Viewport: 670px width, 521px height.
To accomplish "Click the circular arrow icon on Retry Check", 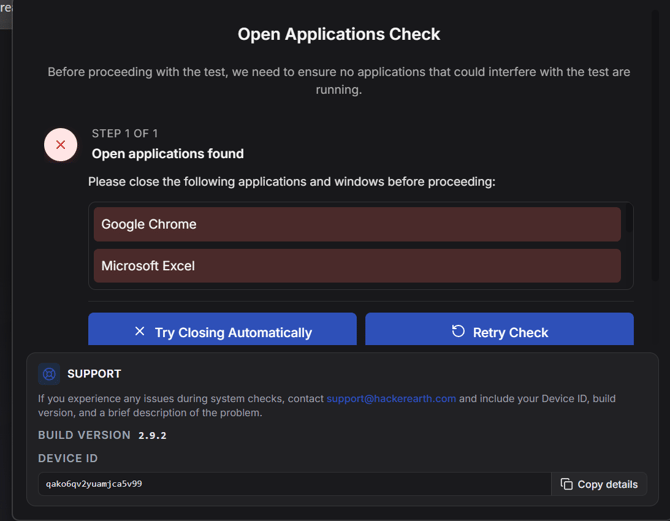I will 458,331.
